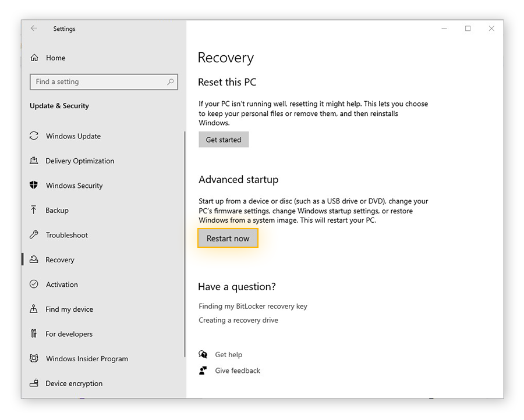The height and width of the screenshot is (420, 524).
Task: Click the Delivery Optimization icon
Action: [x=34, y=161]
